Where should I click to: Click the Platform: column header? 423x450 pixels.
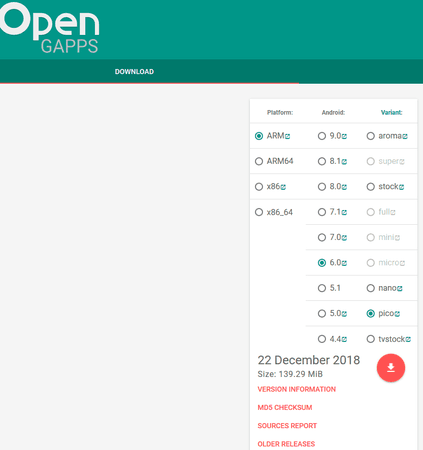280,112
